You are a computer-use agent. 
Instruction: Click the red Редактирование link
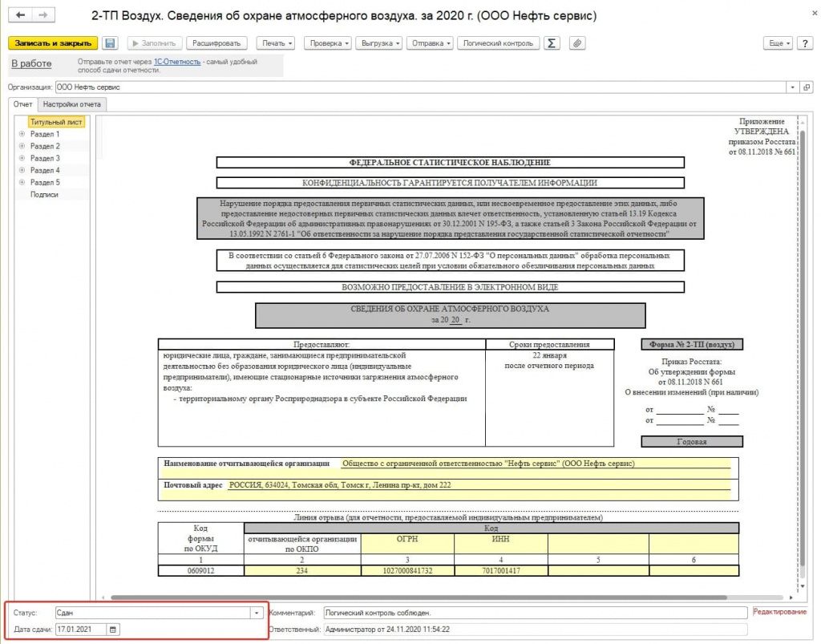(779, 612)
